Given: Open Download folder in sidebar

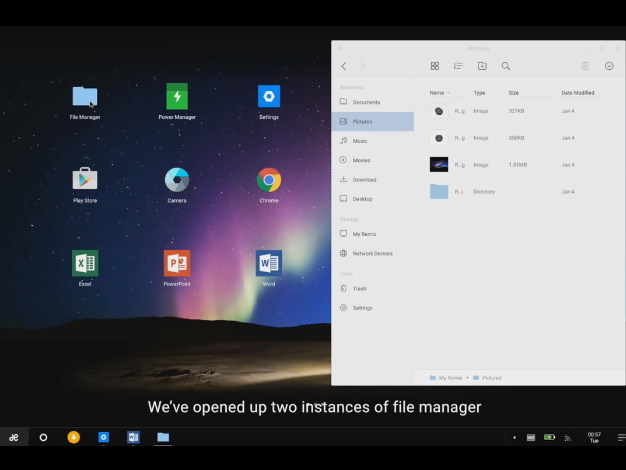Looking at the screenshot, I should click(372, 180).
